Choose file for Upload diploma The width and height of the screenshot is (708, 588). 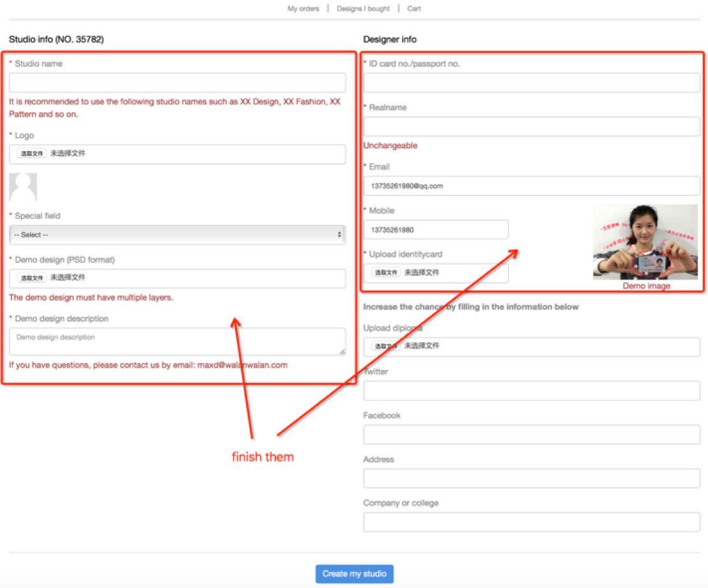click(x=386, y=346)
